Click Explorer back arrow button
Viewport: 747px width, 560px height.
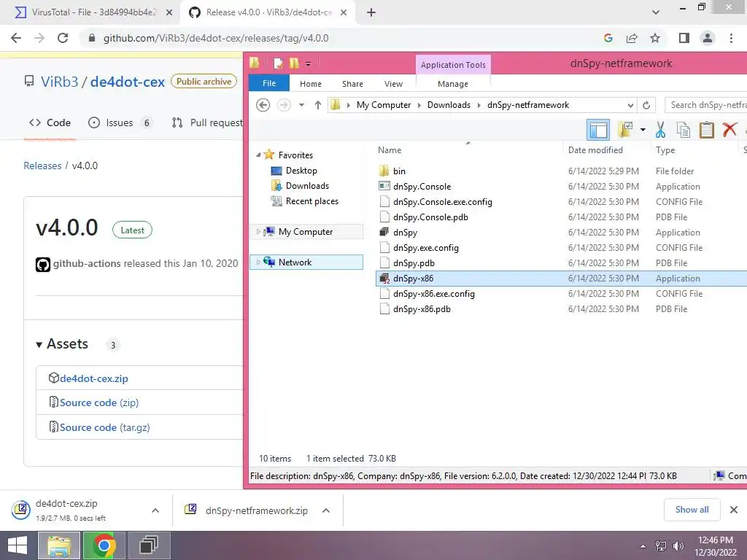[x=263, y=105]
